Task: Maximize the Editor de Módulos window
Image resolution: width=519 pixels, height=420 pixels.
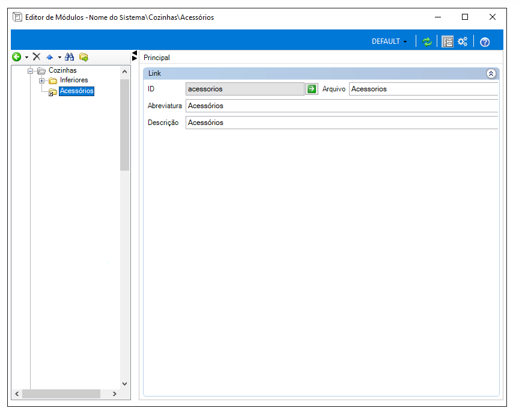Action: pyautogui.click(x=465, y=17)
